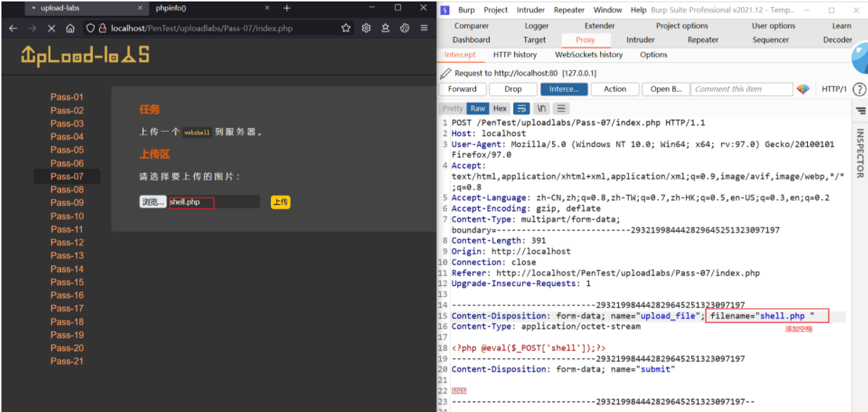Open the Pass-01 link in sidebar
Image resolution: width=868 pixels, height=412 pixels.
point(67,97)
